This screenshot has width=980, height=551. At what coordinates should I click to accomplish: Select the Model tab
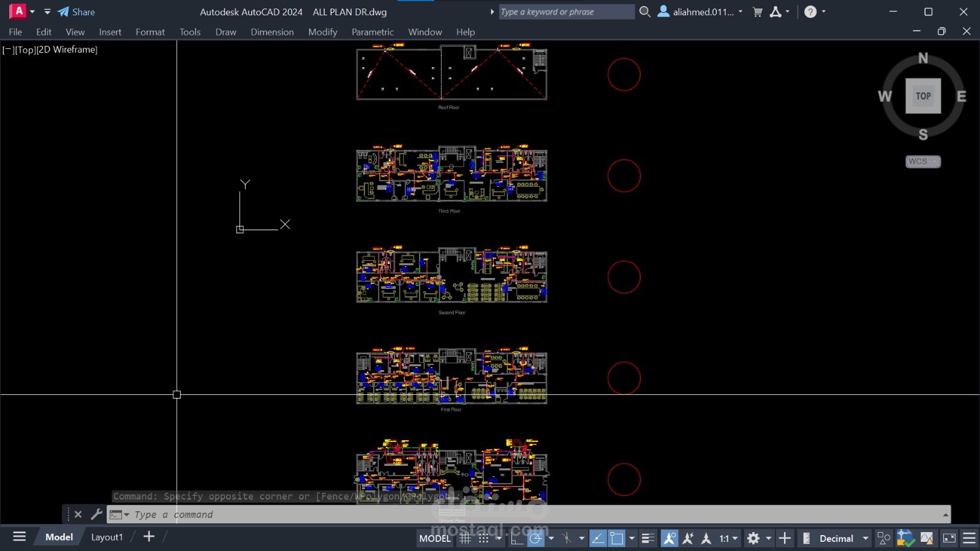(59, 537)
